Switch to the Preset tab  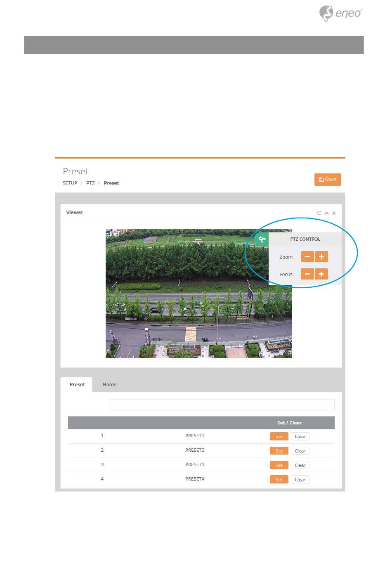[x=77, y=384]
